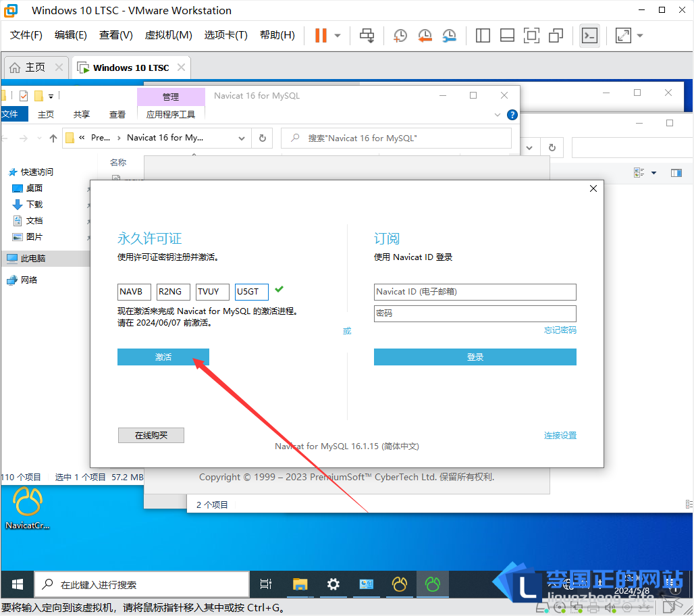Click the stretch guest display icon
The width and height of the screenshot is (694, 616).
click(623, 35)
